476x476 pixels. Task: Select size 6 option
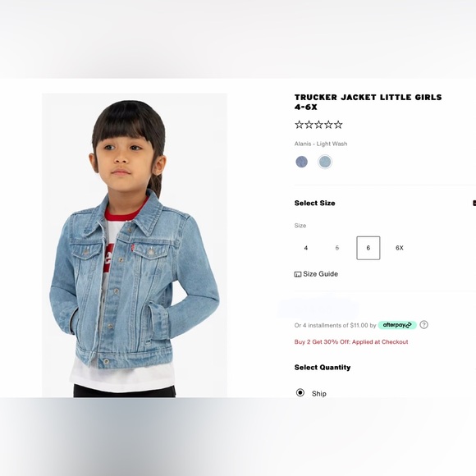pyautogui.click(x=368, y=248)
